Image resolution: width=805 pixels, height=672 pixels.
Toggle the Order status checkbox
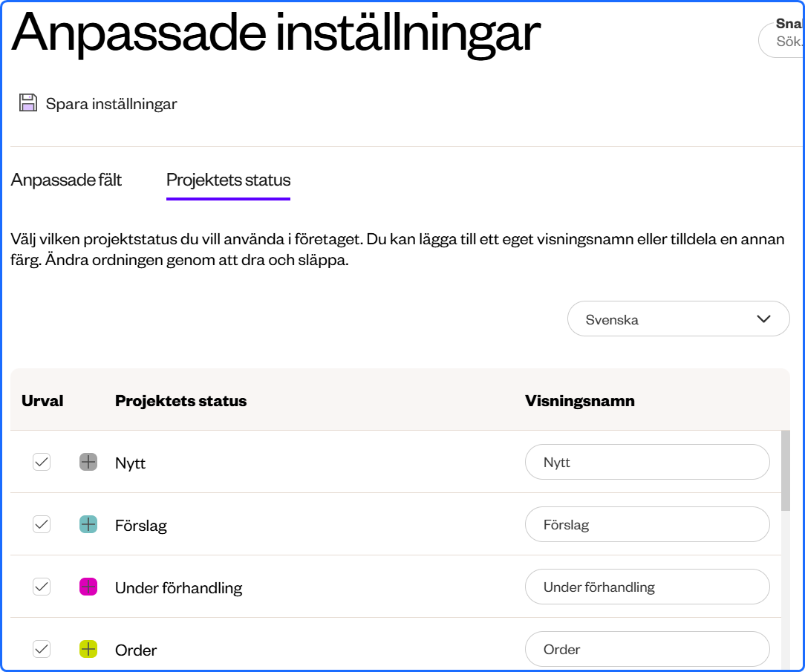[x=42, y=650]
